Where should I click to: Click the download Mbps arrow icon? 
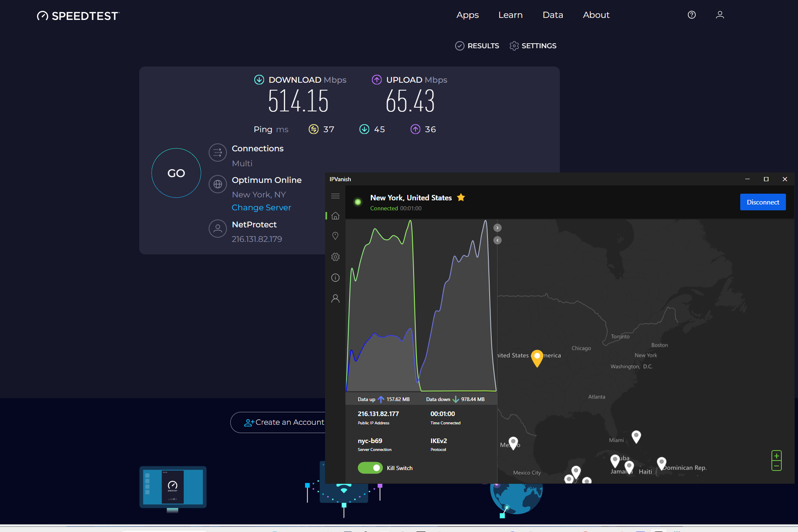(x=259, y=79)
